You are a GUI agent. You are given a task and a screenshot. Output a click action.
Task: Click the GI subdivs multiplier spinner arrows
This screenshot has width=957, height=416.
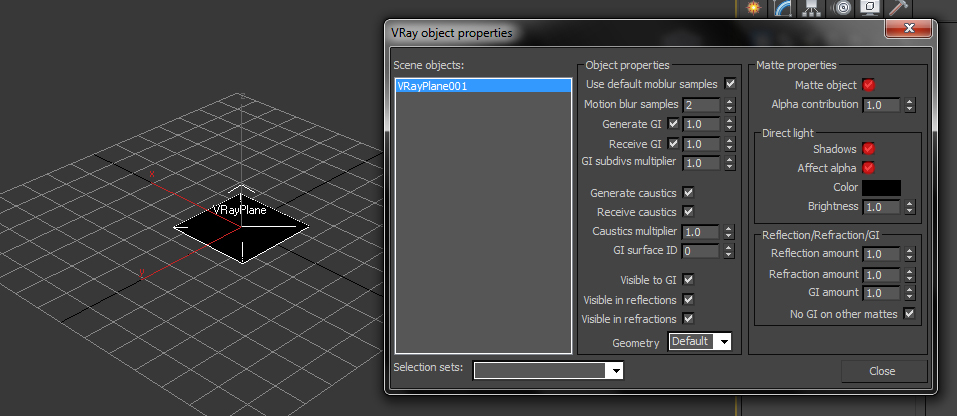(729, 163)
